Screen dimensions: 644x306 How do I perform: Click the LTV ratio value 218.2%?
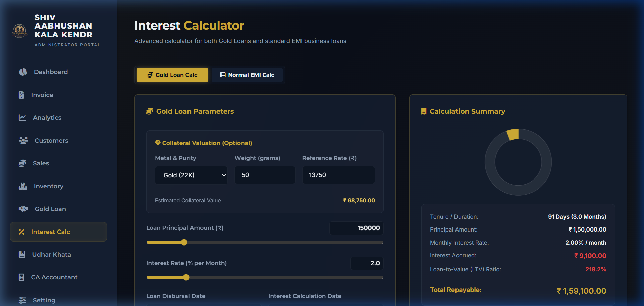(596, 269)
